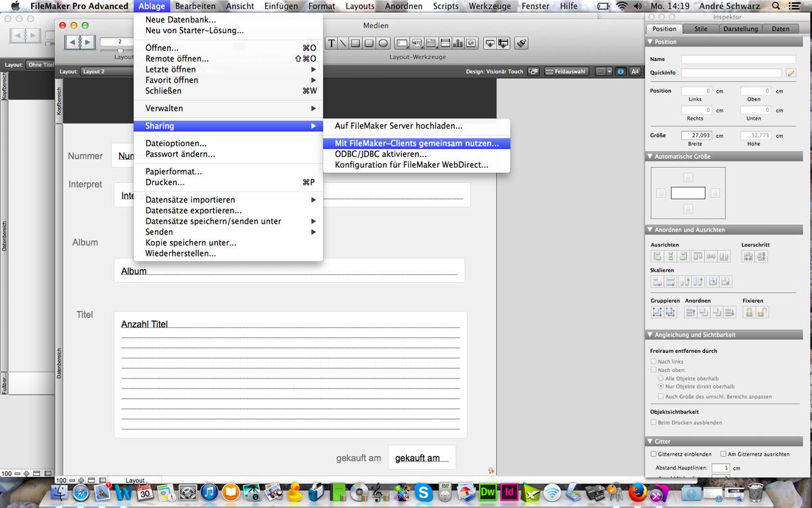Check Nach links option
The image size is (812, 508).
pos(654,362)
